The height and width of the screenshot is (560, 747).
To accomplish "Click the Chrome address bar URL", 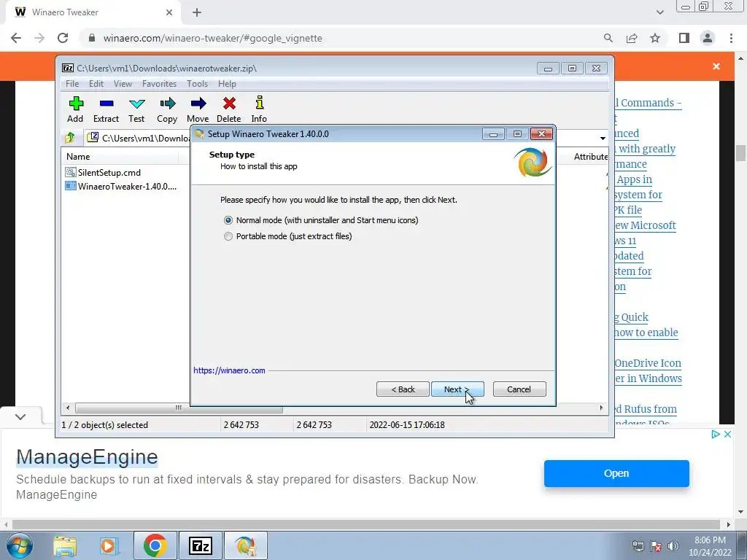I will click(212, 38).
